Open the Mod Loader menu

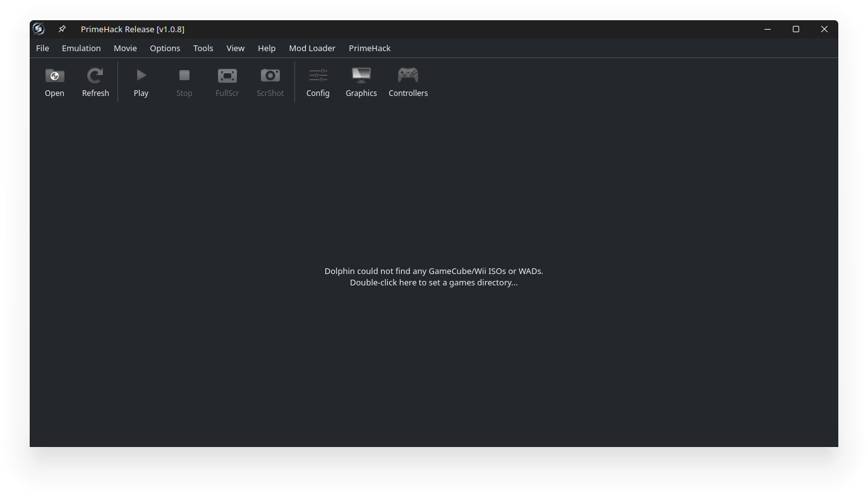tap(312, 48)
